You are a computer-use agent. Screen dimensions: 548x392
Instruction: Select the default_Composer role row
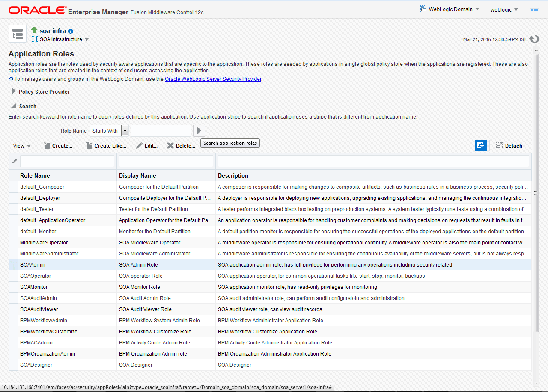coord(270,187)
